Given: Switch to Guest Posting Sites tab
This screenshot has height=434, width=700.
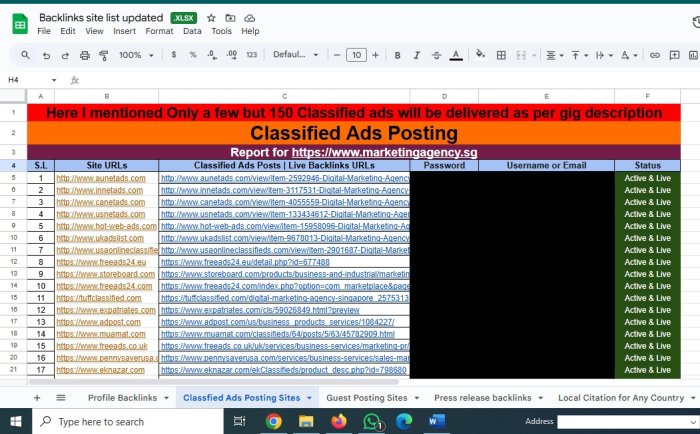Looking at the screenshot, I should coord(367,397).
